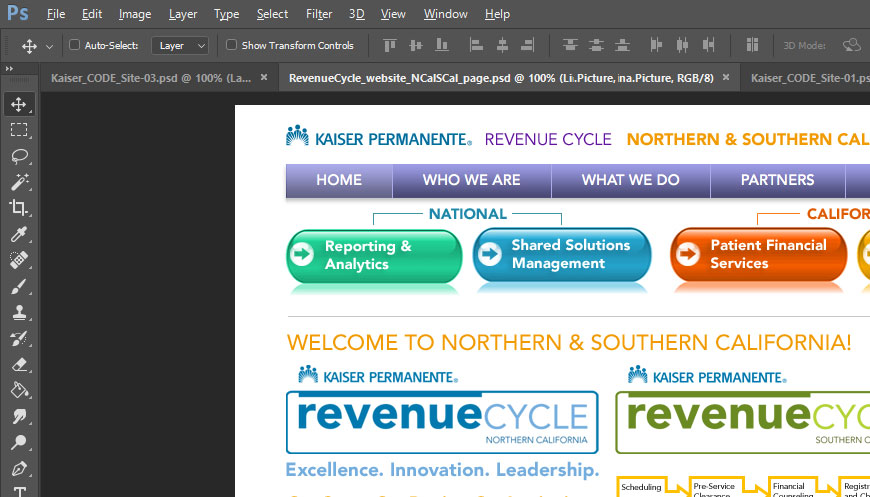This screenshot has height=497, width=870.
Task: Open the 3D menu
Action: click(x=357, y=14)
